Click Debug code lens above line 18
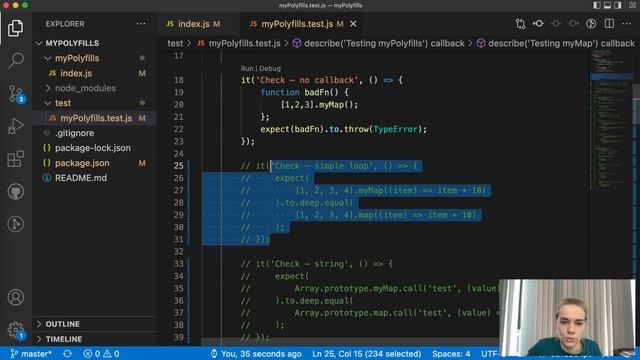The image size is (640, 360). [x=270, y=69]
